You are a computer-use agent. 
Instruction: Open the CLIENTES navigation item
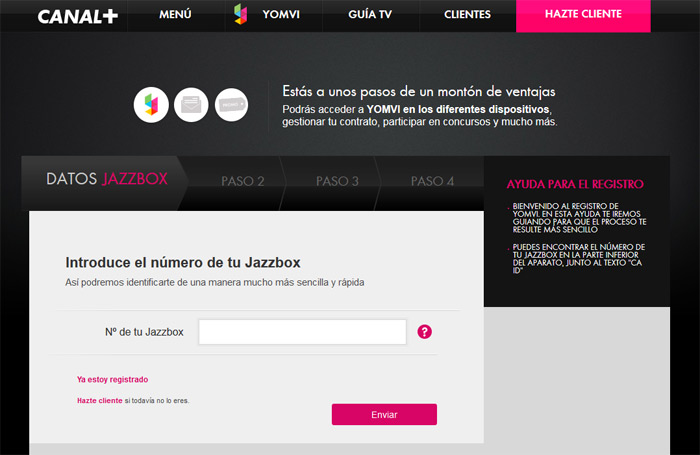point(467,14)
